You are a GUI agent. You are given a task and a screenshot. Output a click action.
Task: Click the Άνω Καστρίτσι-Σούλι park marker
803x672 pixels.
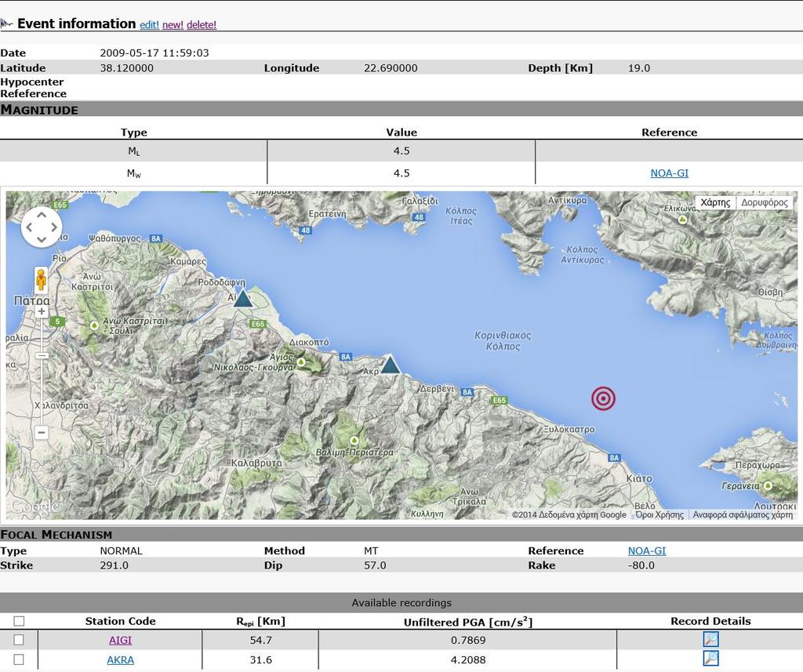pos(94,325)
